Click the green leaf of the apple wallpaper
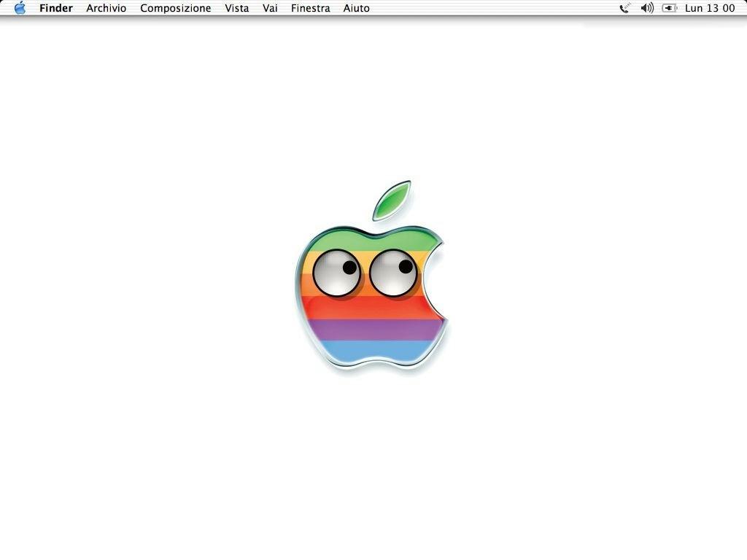Viewport: 747px width, 560px height. click(392, 199)
